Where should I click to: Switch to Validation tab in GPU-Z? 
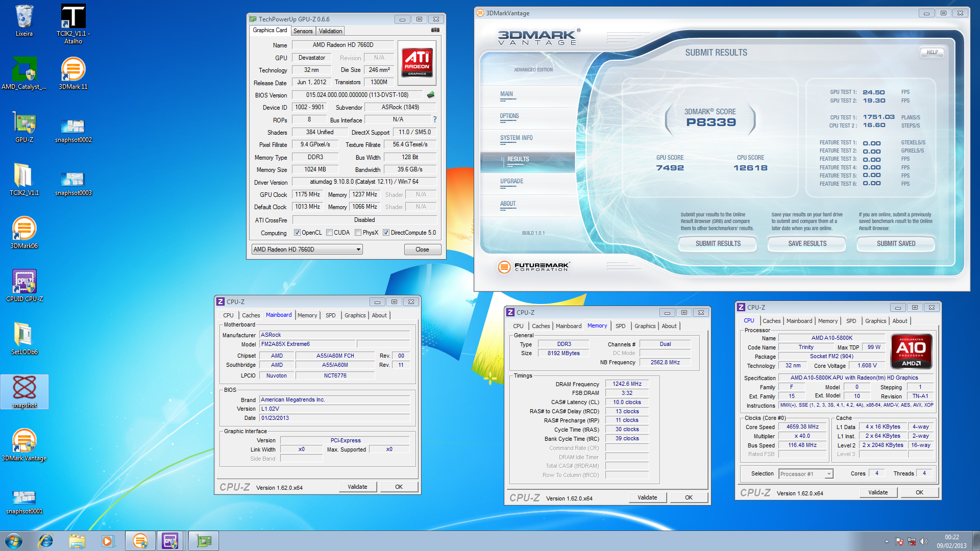[x=331, y=31]
